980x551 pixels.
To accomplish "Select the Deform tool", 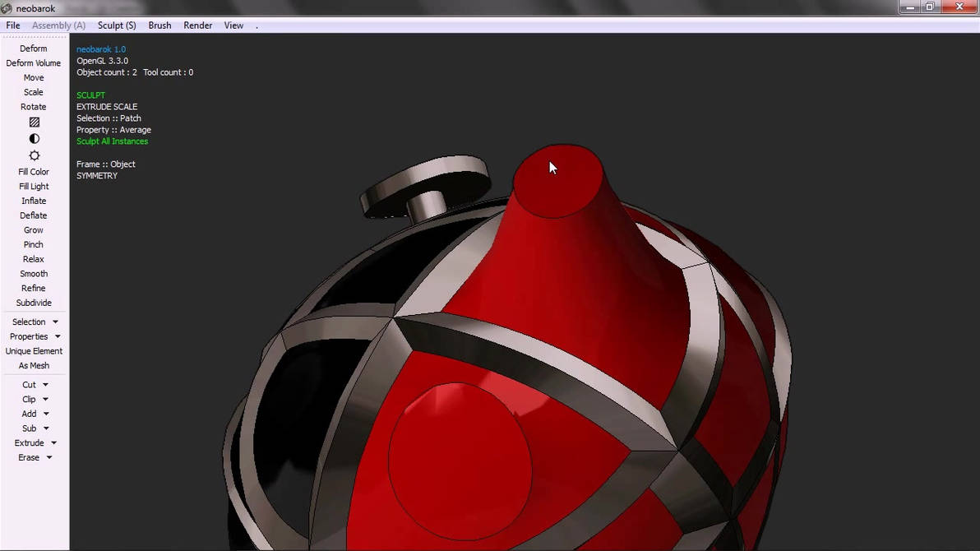I will point(33,49).
